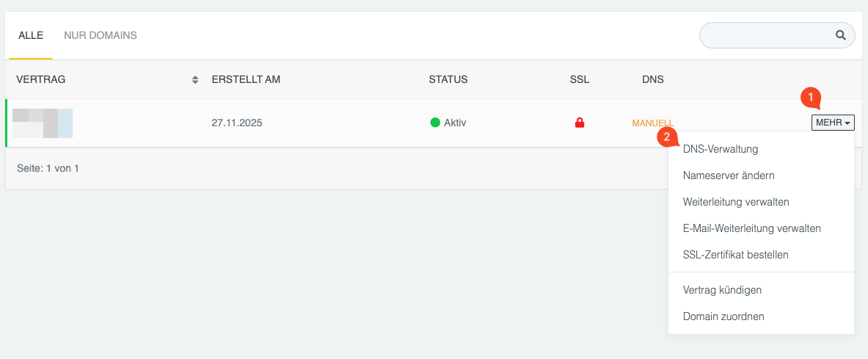This screenshot has width=868, height=359.
Task: Click the search magnifier icon
Action: 841,35
